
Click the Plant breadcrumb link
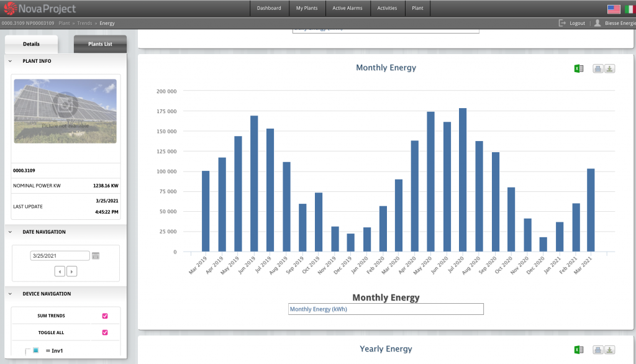[64, 23]
